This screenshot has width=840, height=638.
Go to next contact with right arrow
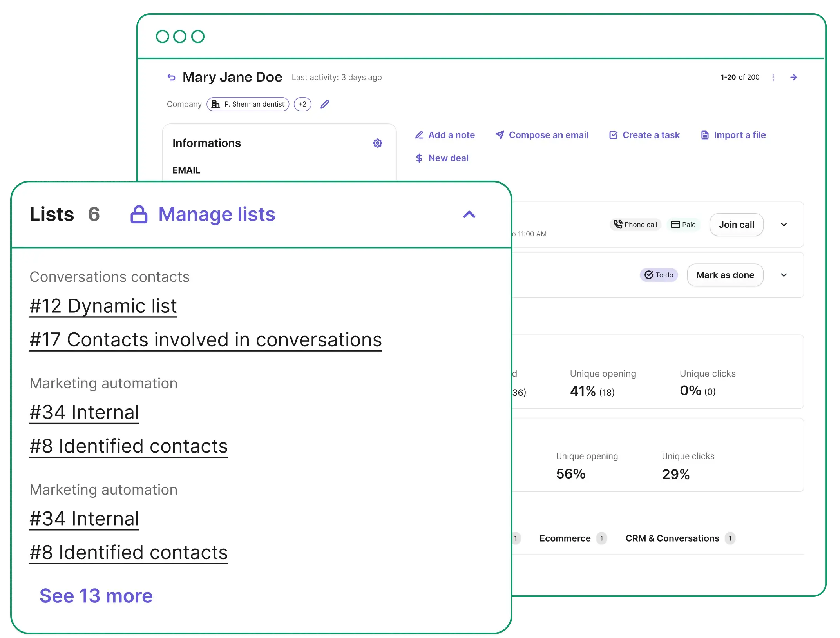[793, 77]
